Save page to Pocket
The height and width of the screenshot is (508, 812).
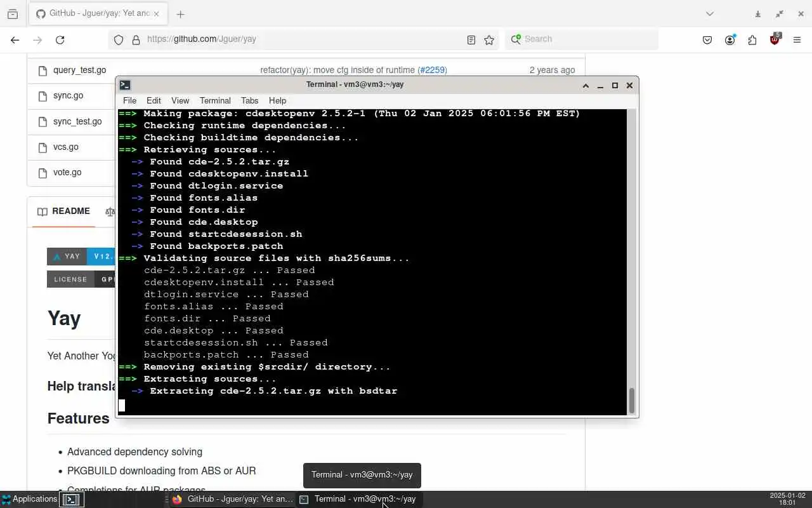click(707, 40)
